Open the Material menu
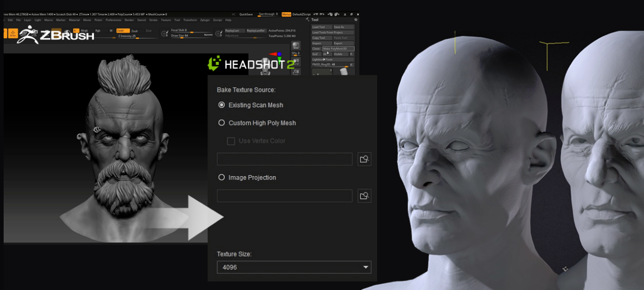Image resolution: width=644 pixels, height=290 pixels. pyautogui.click(x=74, y=20)
